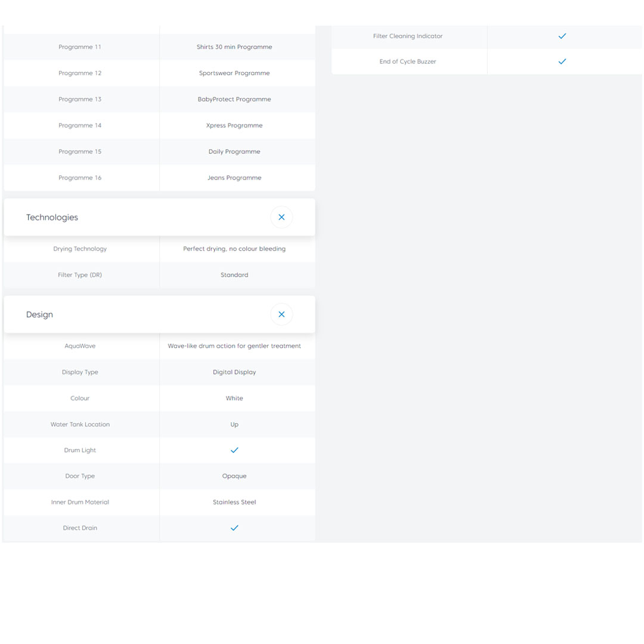Select the Shirts 30 min Programme cell

(234, 47)
